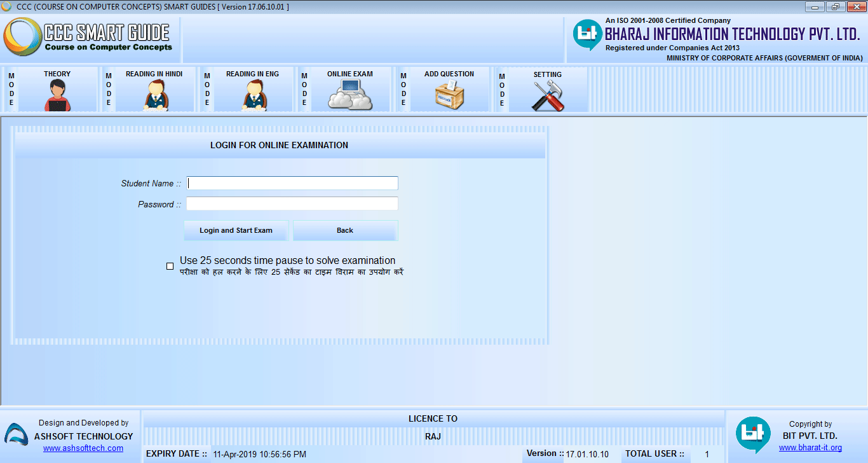Click the application icon in title bar

click(x=6, y=6)
